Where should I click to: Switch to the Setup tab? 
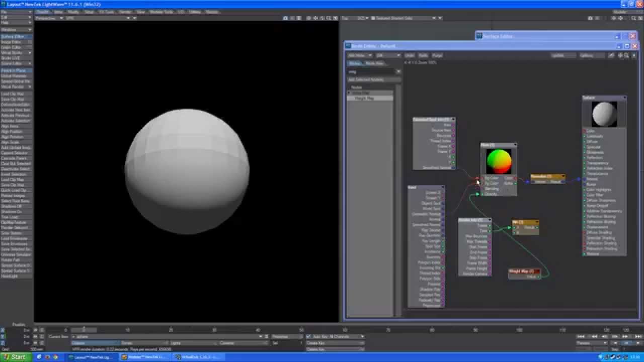click(x=89, y=12)
